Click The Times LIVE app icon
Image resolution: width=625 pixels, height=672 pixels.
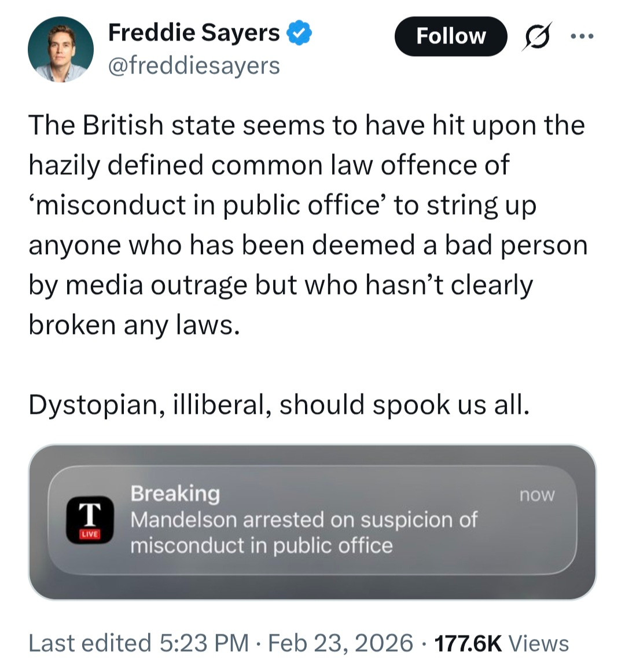pos(89,520)
